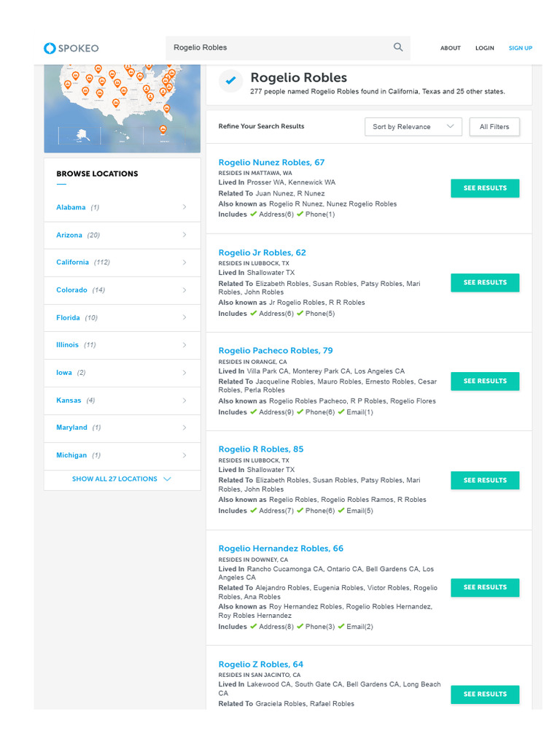Click the Florida map pin
The image size is (560, 747).
tap(166, 109)
